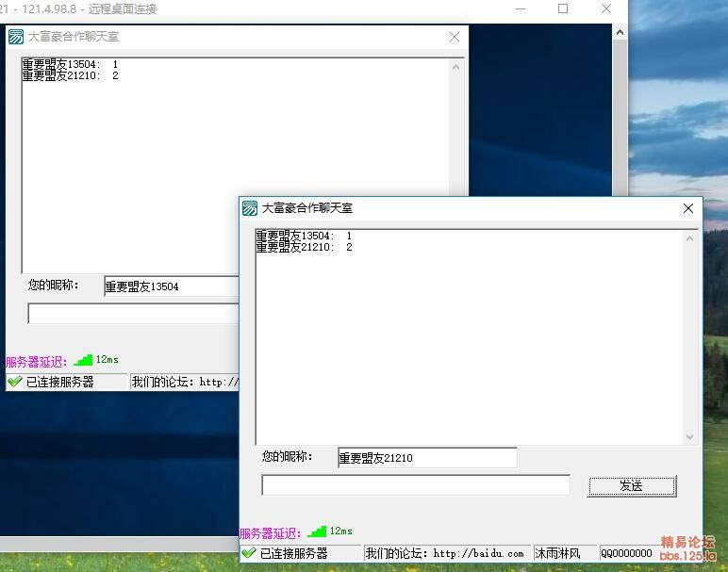Maximize the remote desktop connection window

pyautogui.click(x=563, y=8)
